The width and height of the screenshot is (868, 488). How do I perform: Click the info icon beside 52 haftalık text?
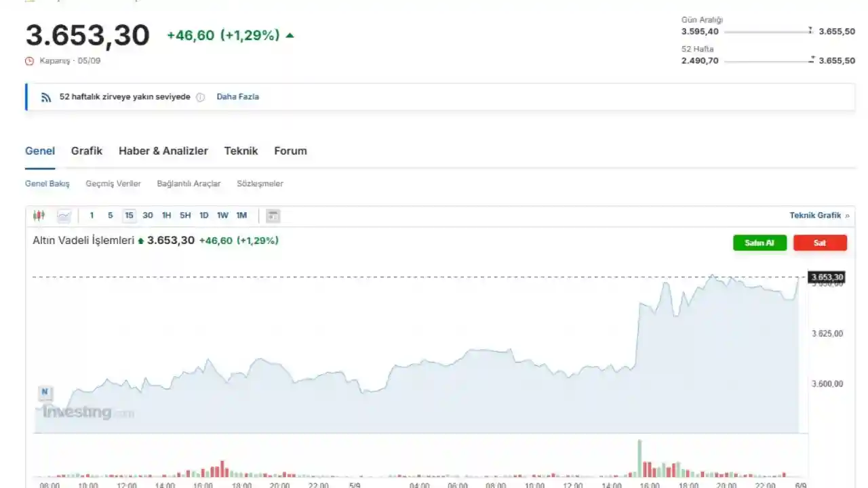click(200, 97)
